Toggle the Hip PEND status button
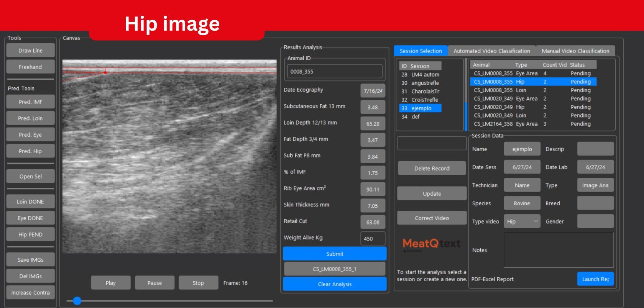 coord(30,234)
